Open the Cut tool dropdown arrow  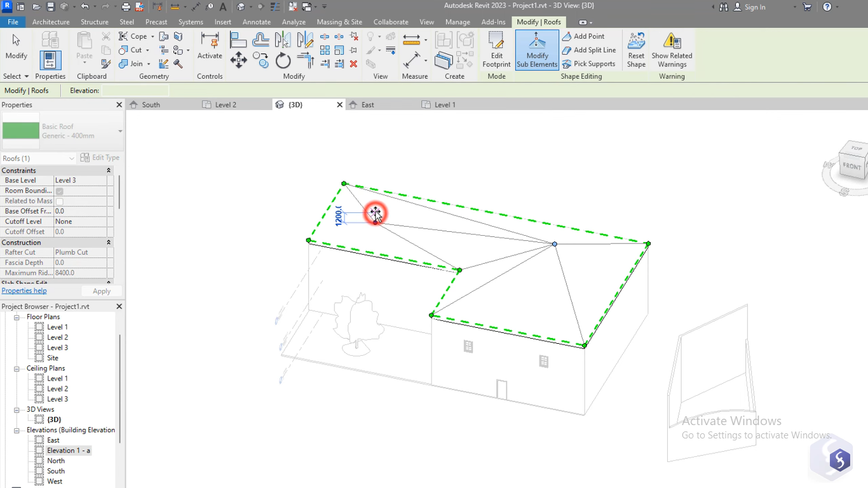(x=147, y=50)
